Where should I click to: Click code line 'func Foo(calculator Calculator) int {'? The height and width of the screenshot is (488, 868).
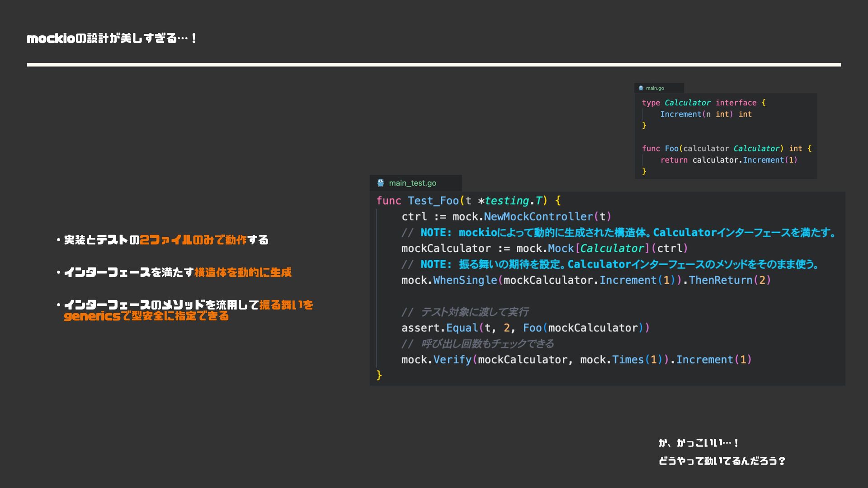[726, 149]
